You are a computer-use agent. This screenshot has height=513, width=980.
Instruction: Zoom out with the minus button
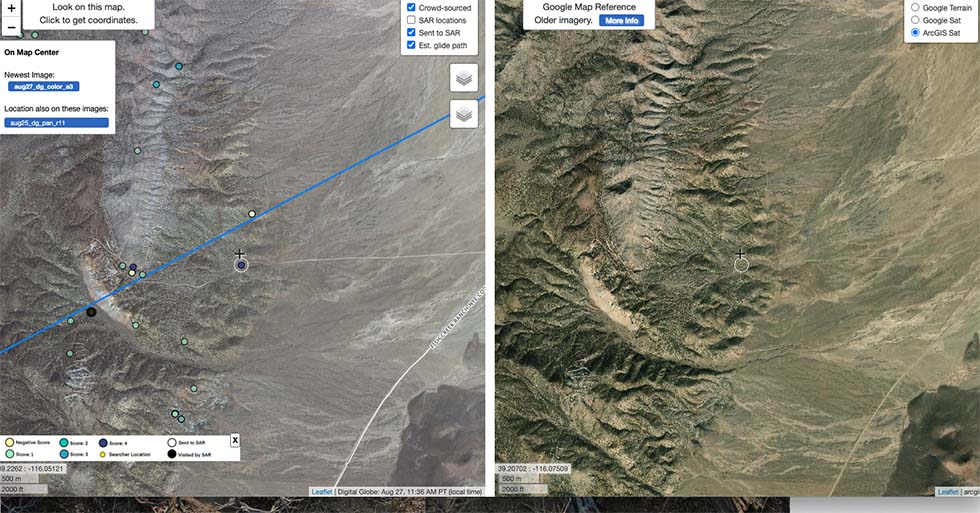11,27
